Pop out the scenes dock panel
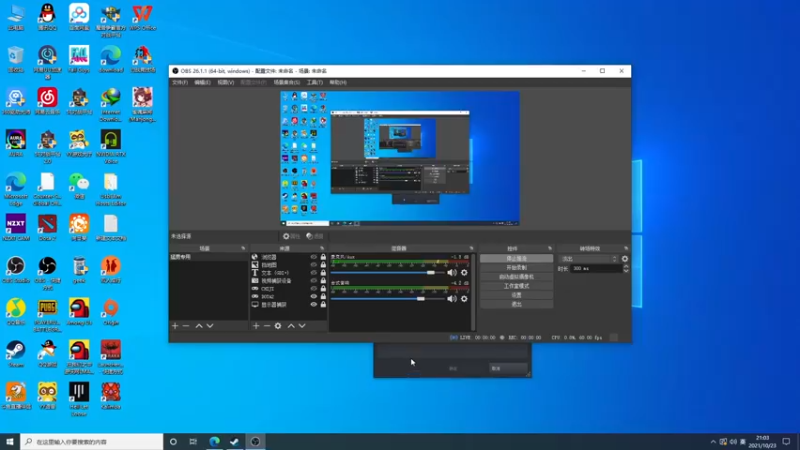 pos(243,248)
